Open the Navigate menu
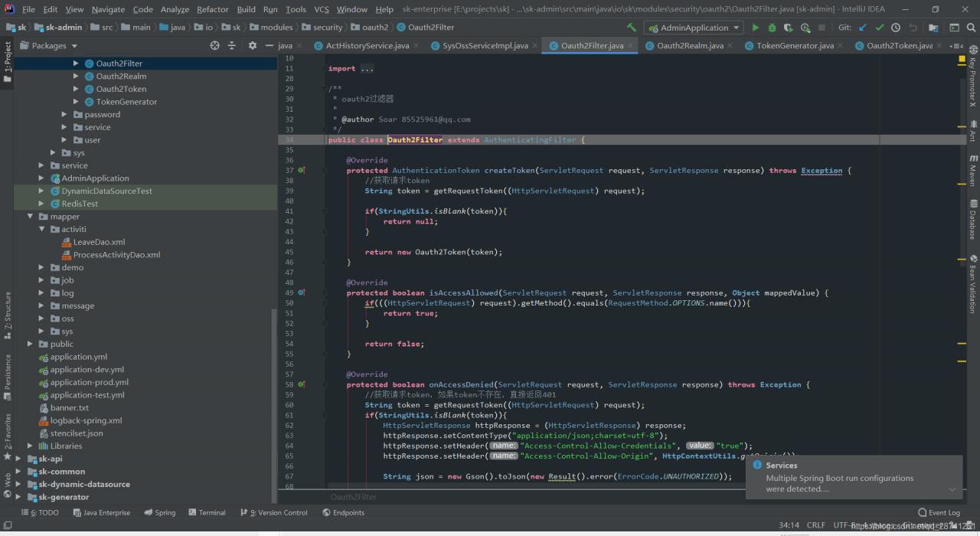The height and width of the screenshot is (536, 980). (108, 9)
